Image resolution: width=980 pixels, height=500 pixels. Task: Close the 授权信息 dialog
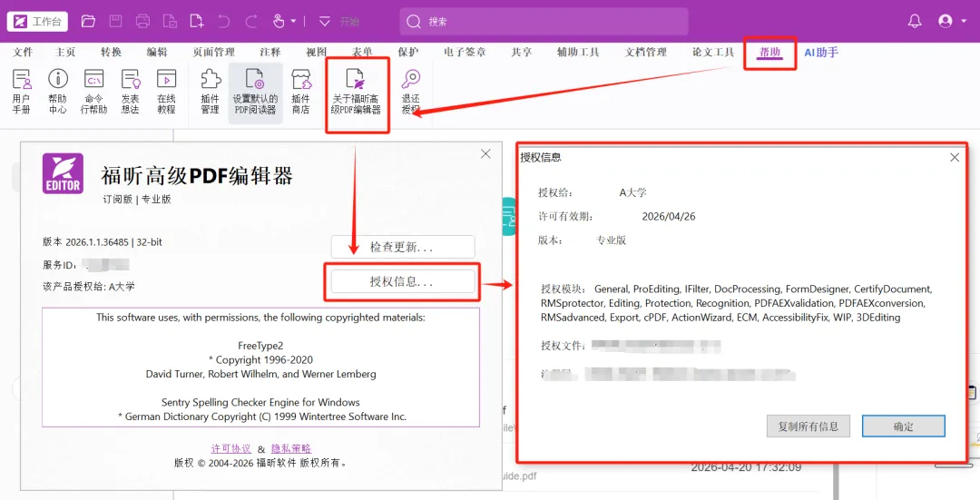pos(955,158)
